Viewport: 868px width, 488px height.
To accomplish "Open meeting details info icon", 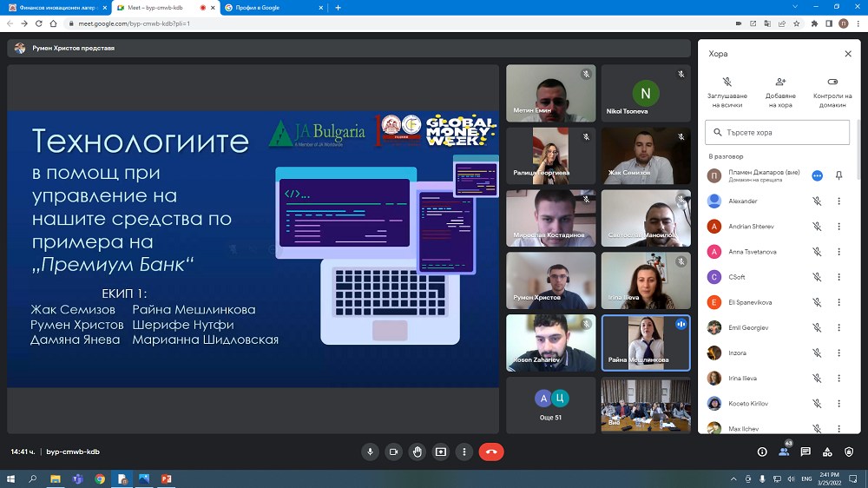I will (762, 452).
